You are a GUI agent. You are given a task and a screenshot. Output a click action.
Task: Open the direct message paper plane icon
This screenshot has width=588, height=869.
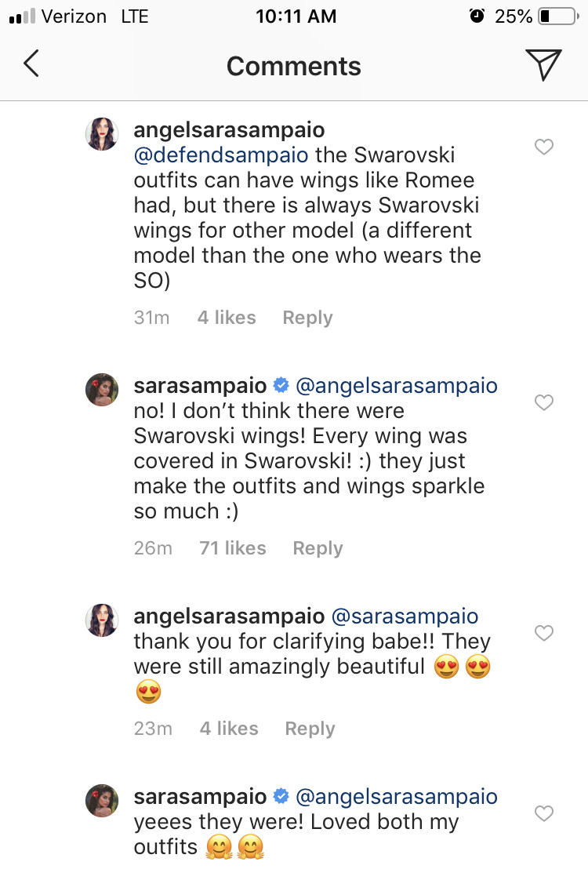(x=543, y=65)
